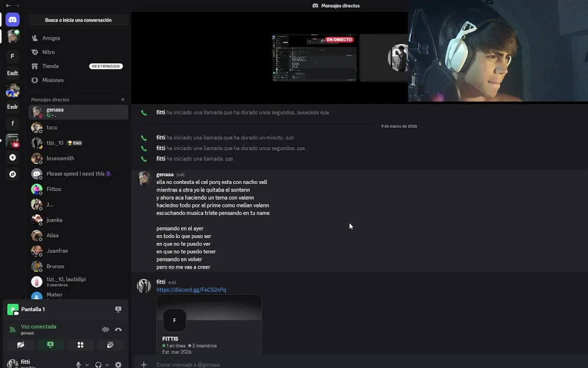
Task: Open the Fittoo conversation
Action: pyautogui.click(x=79, y=189)
